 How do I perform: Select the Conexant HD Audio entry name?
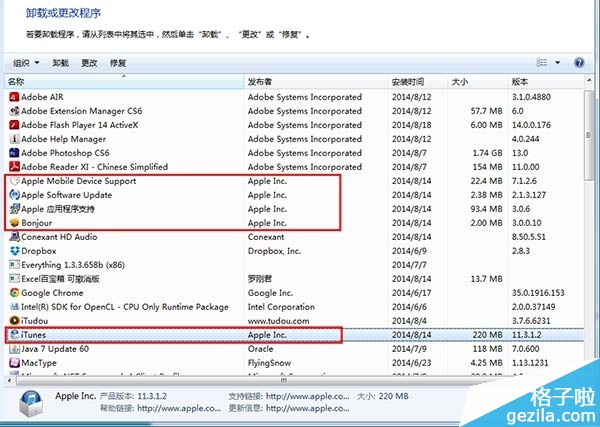tap(59, 237)
